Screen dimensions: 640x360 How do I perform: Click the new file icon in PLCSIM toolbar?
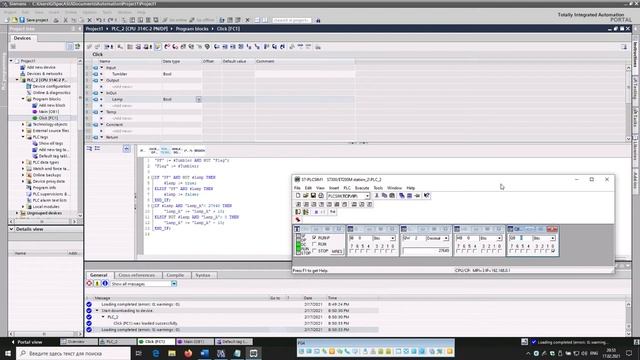click(x=298, y=196)
